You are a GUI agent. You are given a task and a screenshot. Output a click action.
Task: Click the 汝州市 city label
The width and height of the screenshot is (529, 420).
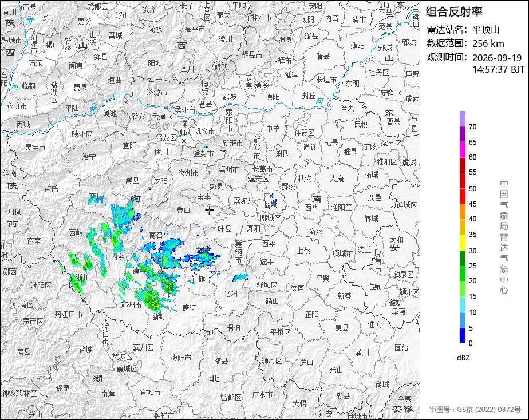pyautogui.click(x=188, y=173)
